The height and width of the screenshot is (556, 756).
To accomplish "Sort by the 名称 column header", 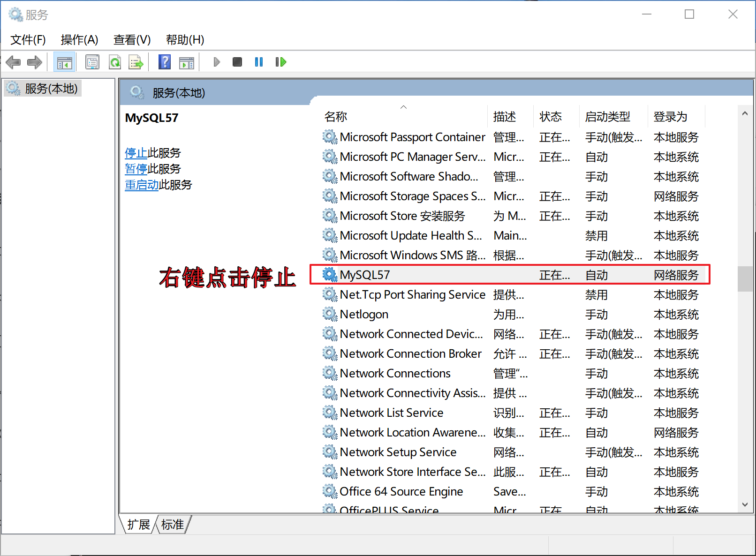I will tap(404, 116).
